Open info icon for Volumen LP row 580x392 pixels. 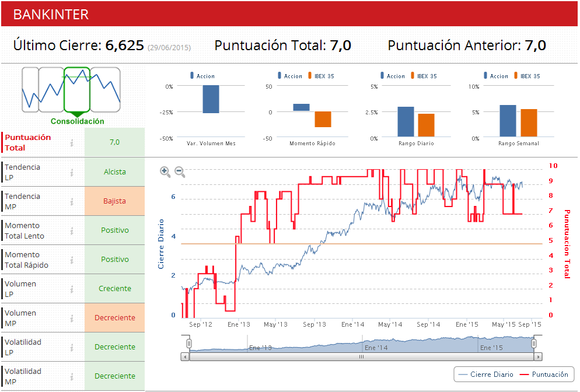click(x=72, y=289)
